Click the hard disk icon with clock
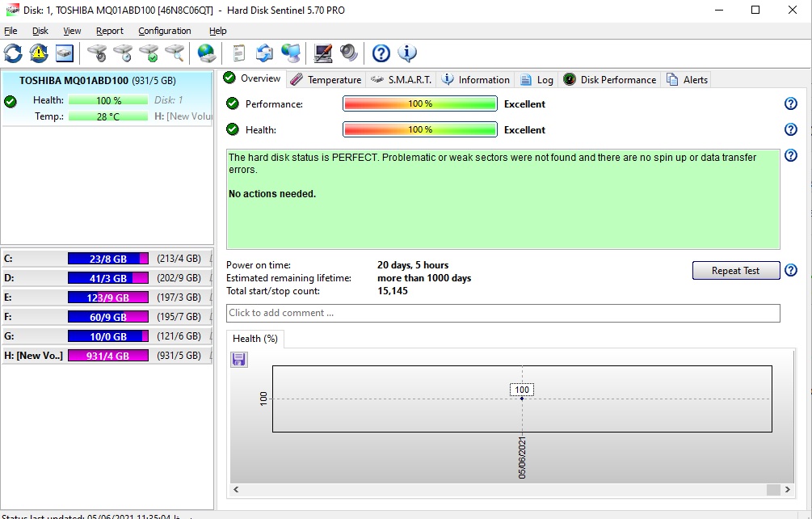 124,53
